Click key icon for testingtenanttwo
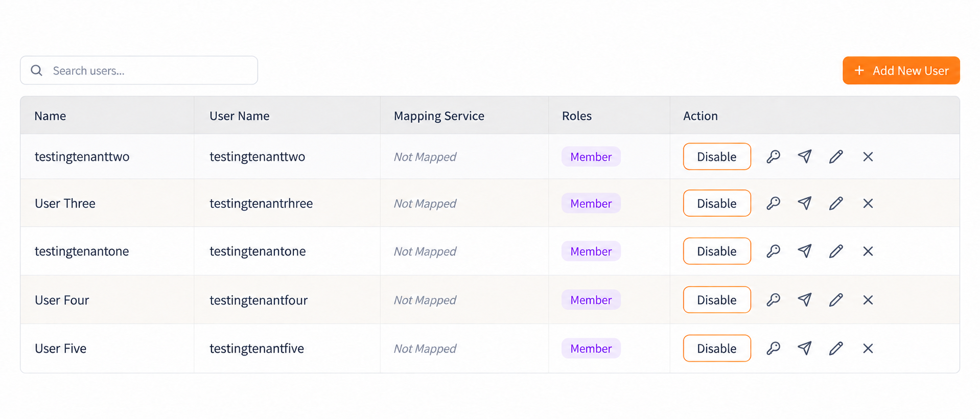Viewport: 980px width, 419px height. tap(773, 156)
